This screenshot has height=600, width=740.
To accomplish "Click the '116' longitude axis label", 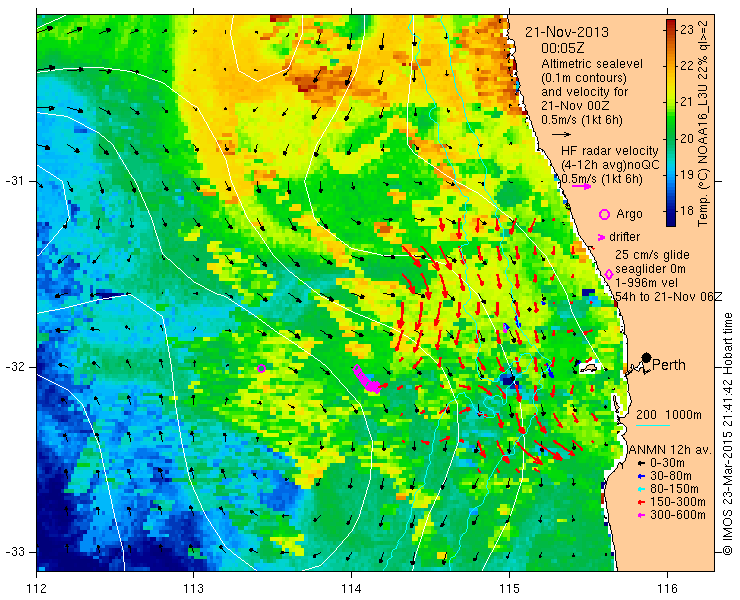I will point(667,589).
